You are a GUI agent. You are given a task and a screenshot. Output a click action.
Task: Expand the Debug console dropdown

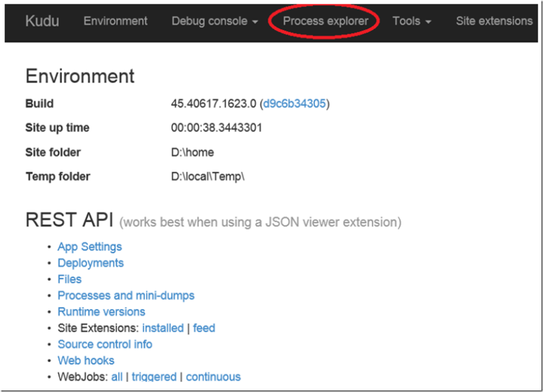pyautogui.click(x=214, y=21)
